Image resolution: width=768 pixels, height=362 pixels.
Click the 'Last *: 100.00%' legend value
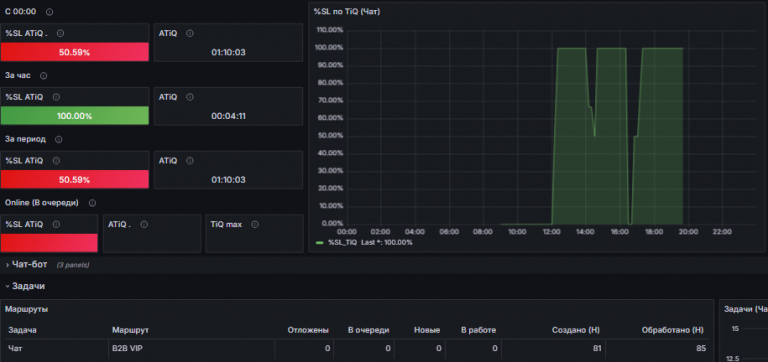pyautogui.click(x=387, y=242)
